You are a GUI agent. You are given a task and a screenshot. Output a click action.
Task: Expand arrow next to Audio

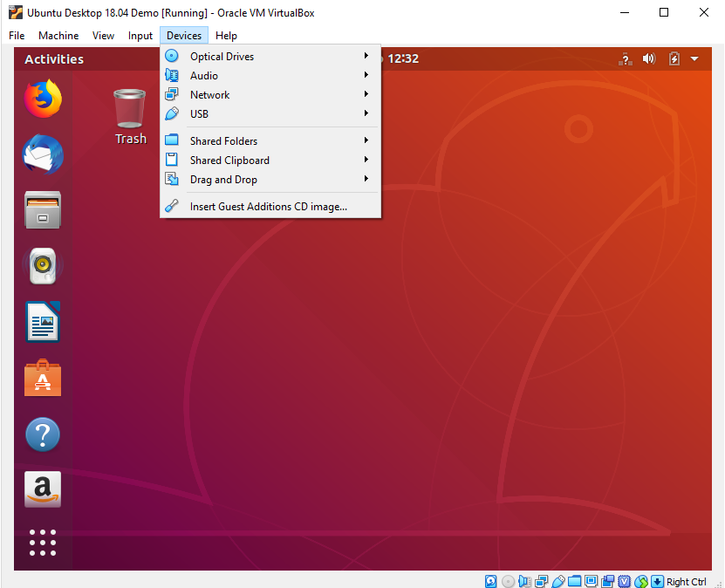pos(366,74)
